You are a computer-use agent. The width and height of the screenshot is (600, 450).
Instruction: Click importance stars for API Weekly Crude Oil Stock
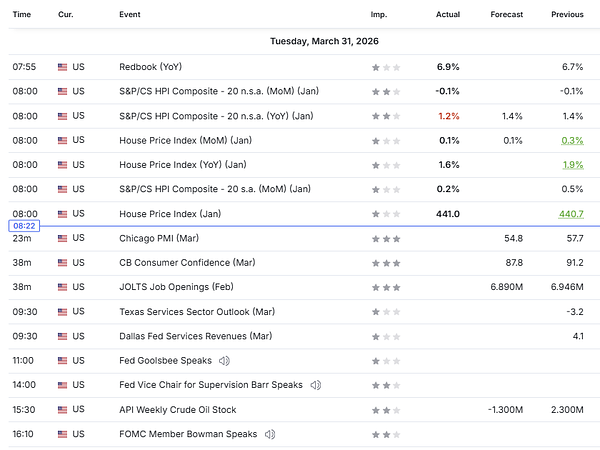click(x=386, y=410)
